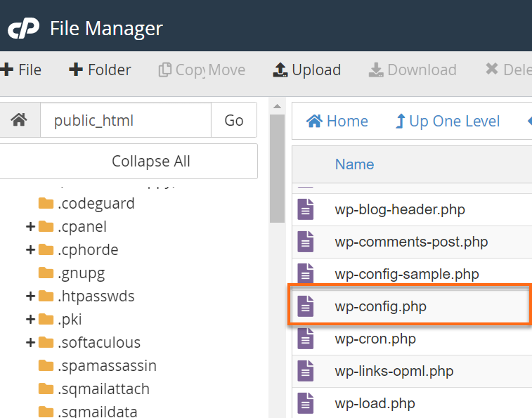Click file icon of wp-comments-post.php
The height and width of the screenshot is (418, 532).
306,242
